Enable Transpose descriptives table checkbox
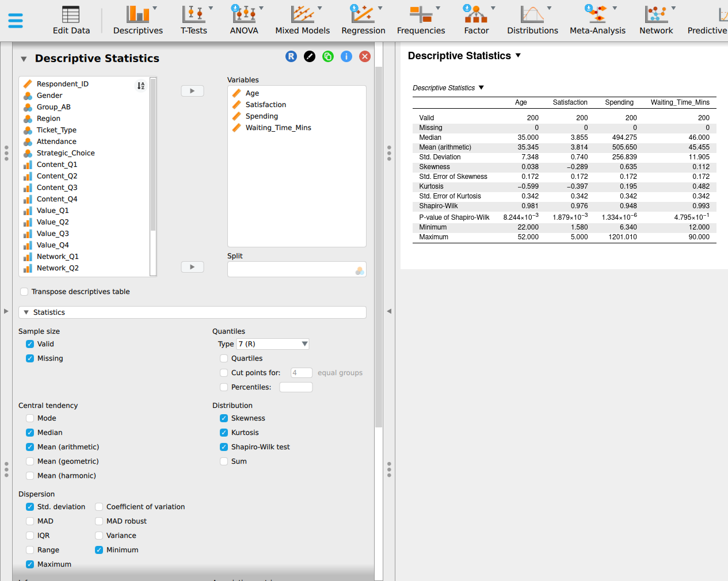Screen dimensions: 728x581 [24, 292]
